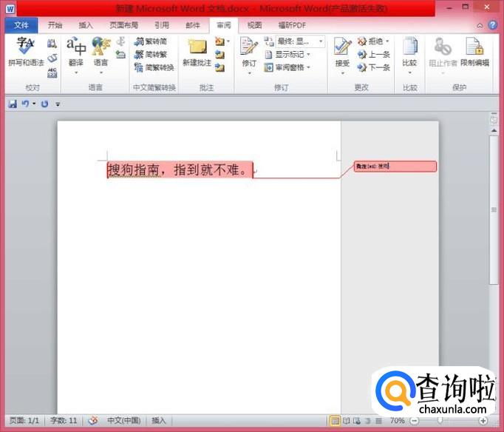Viewport: 504px width, 432px height.
Task: Expand the 语言 dropdown arrow
Action: (x=101, y=72)
